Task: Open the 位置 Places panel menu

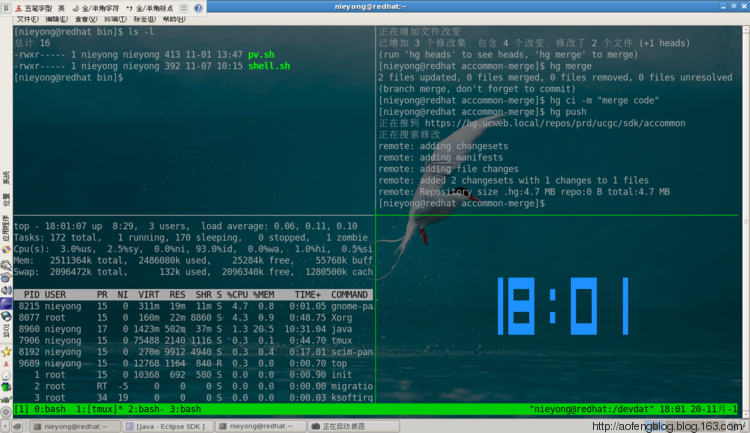Action: (x=6, y=200)
